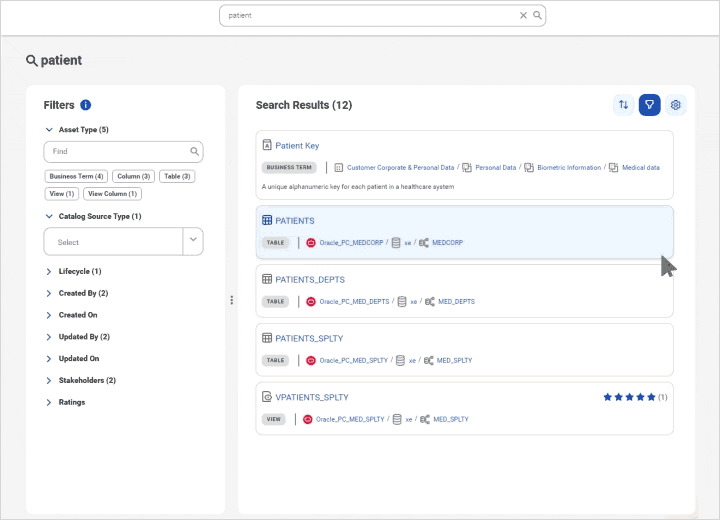Click the magnifier icon in the search bar
Image resolution: width=720 pixels, height=520 pixels.
click(537, 16)
